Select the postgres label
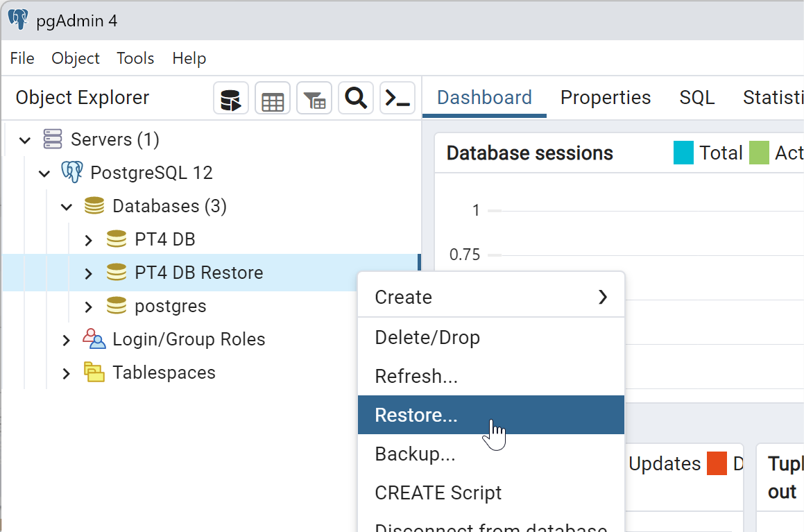Screen dimensions: 804x532 (170, 306)
